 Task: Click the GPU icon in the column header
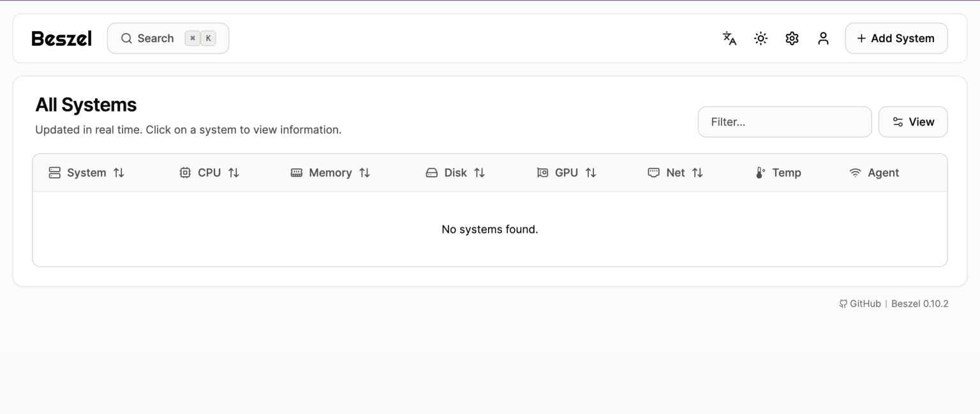(542, 172)
